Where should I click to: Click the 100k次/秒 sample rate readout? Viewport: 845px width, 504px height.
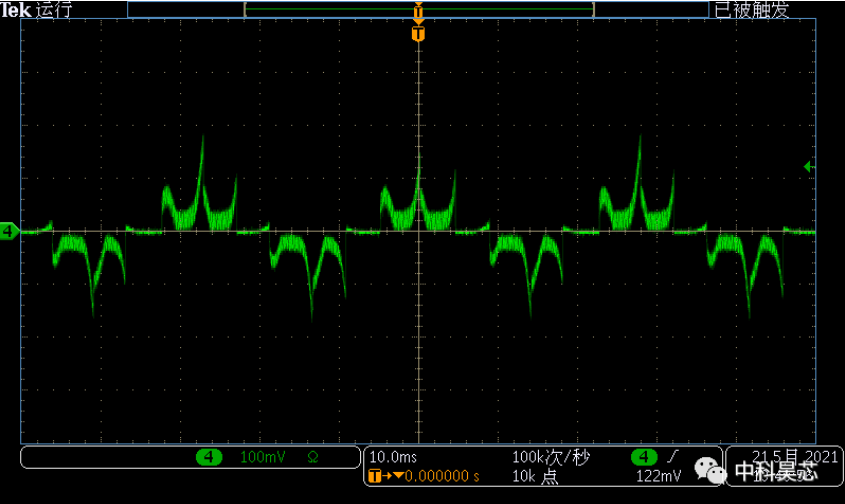[551, 457]
